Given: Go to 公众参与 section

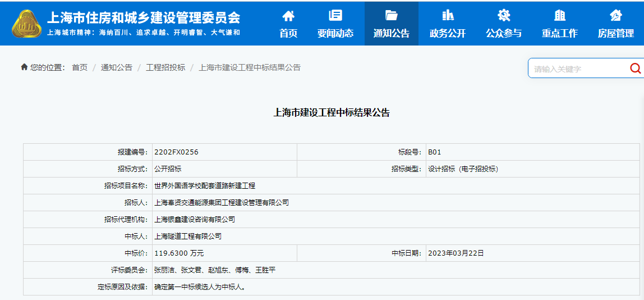Looking at the screenshot, I should pos(504,33).
